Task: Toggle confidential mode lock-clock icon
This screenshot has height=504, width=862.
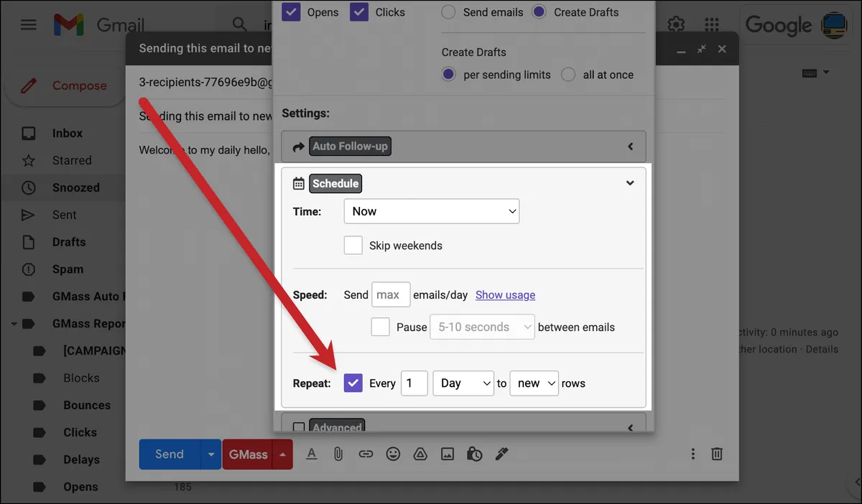Action: 474,454
